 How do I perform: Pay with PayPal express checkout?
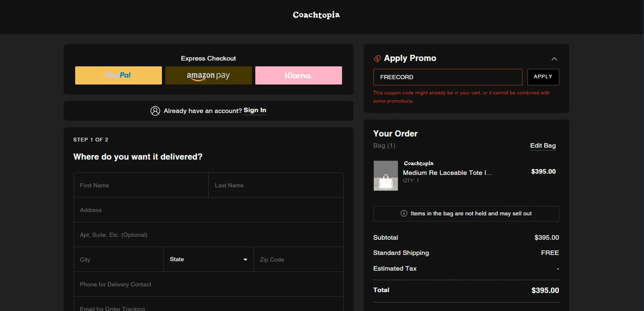tap(118, 75)
